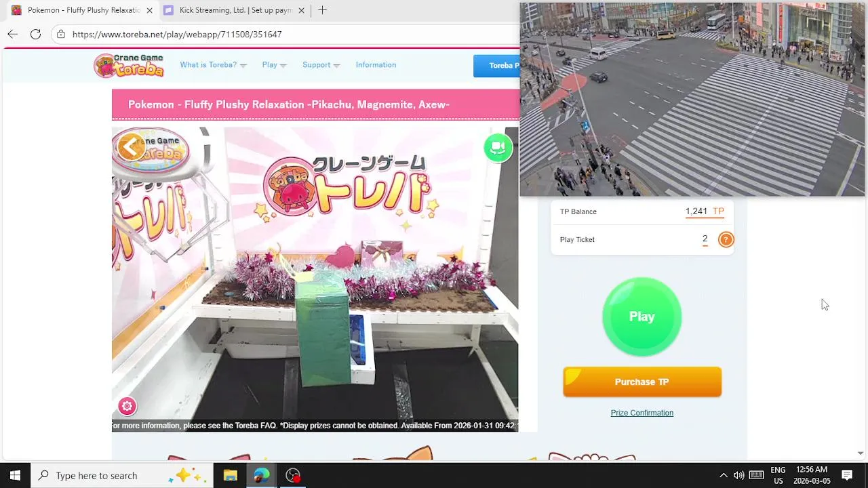Image resolution: width=868 pixels, height=488 pixels.
Task: Click the Windows search box
Action: click(x=122, y=475)
